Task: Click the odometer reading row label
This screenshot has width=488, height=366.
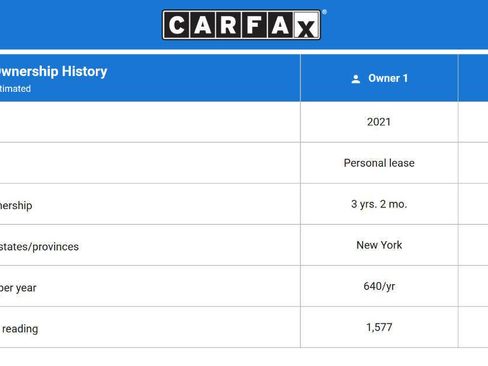Action: click(19, 329)
